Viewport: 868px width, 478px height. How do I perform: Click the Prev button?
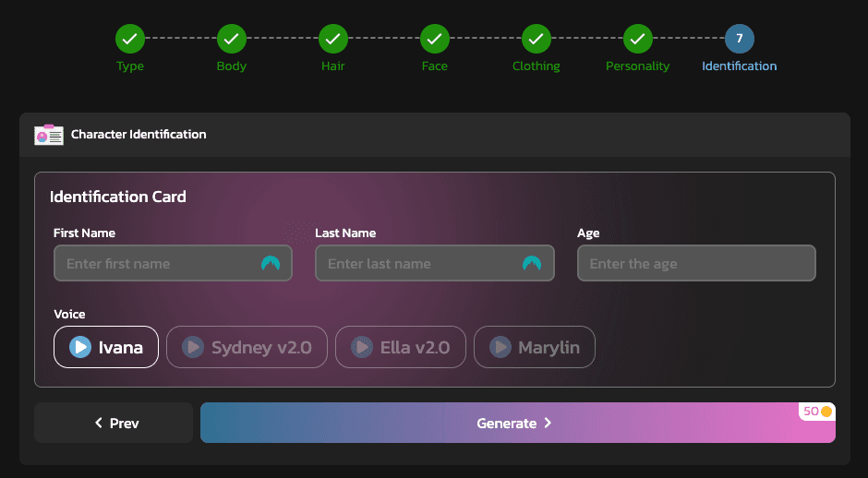(x=114, y=423)
